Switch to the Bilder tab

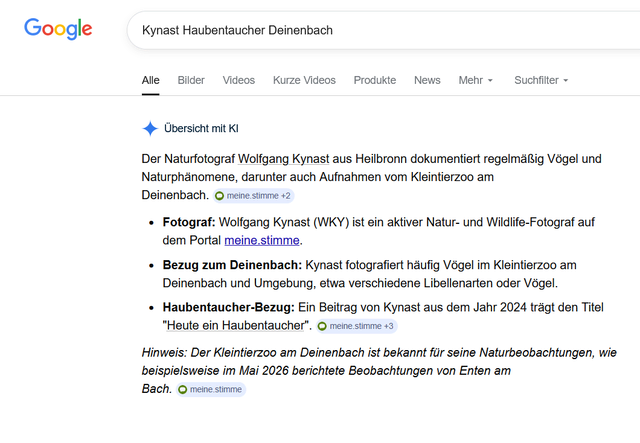point(191,80)
